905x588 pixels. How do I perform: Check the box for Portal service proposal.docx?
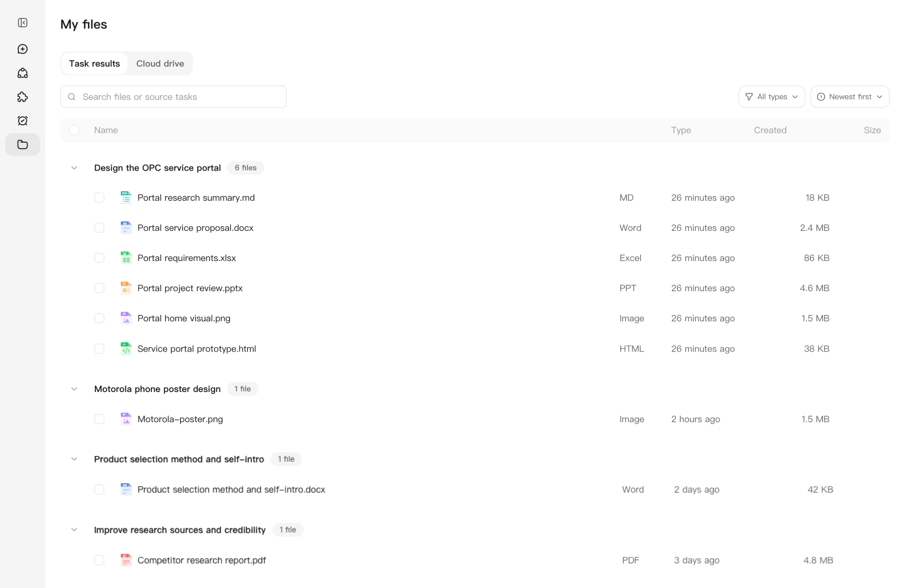click(x=99, y=228)
